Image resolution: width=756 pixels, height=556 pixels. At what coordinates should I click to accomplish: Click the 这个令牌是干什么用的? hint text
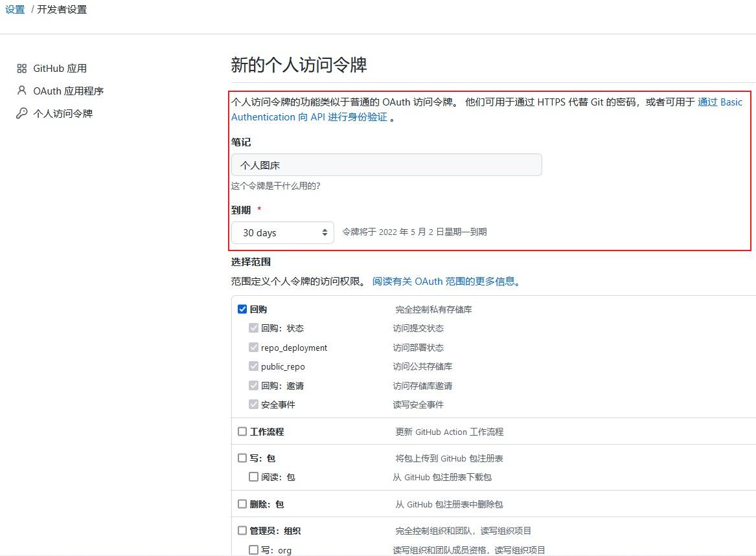276,186
